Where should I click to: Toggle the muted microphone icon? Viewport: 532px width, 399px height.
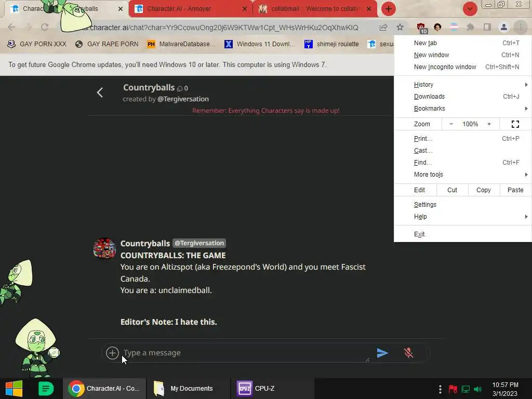pos(408,353)
